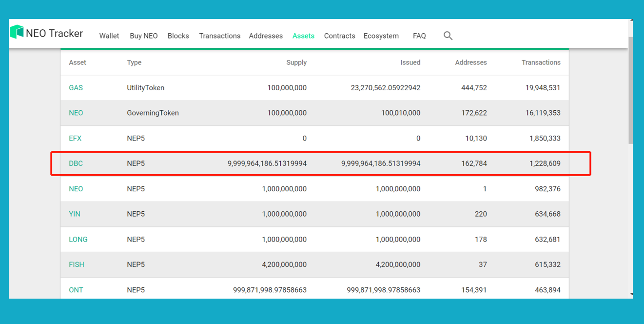Open the Blocks section
The width and height of the screenshot is (644, 324).
(178, 36)
